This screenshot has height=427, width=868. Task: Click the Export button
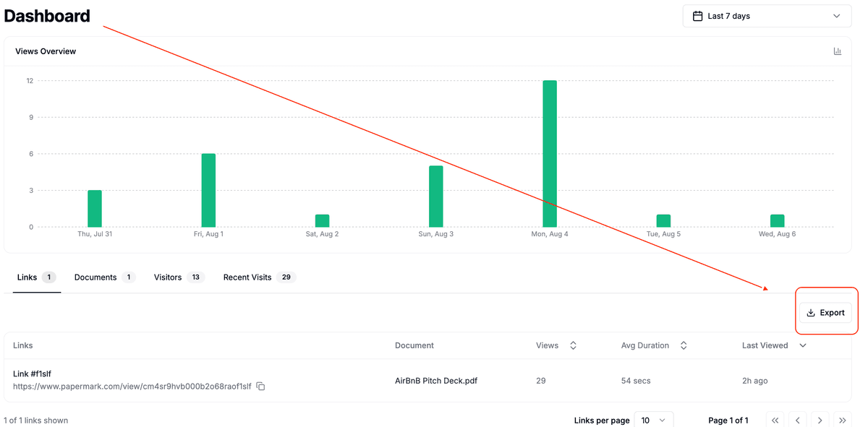click(825, 313)
